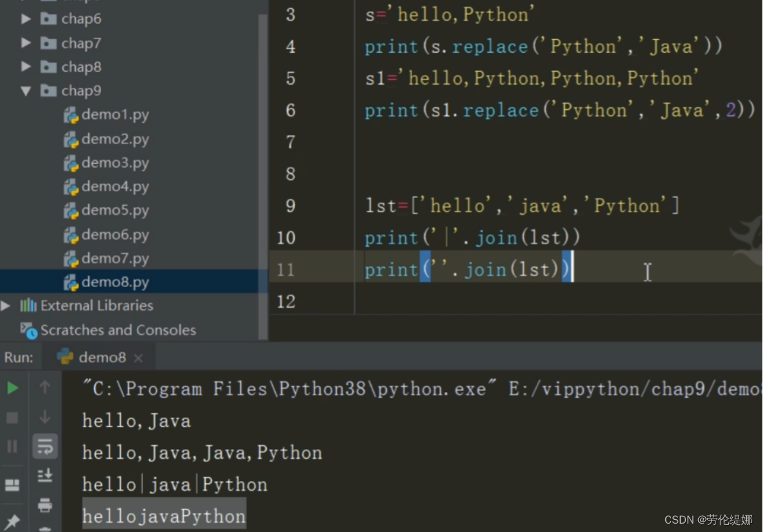Open demo1.py in the project tree

tap(115, 115)
